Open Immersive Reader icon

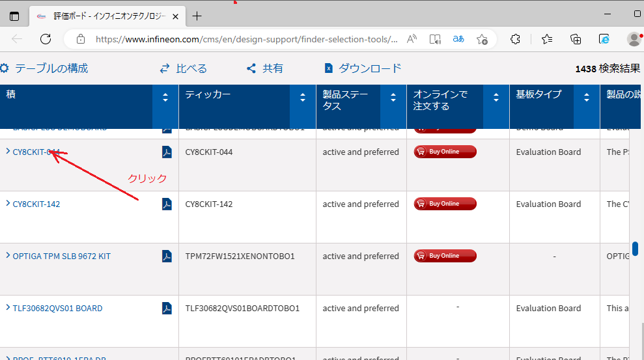click(x=435, y=39)
